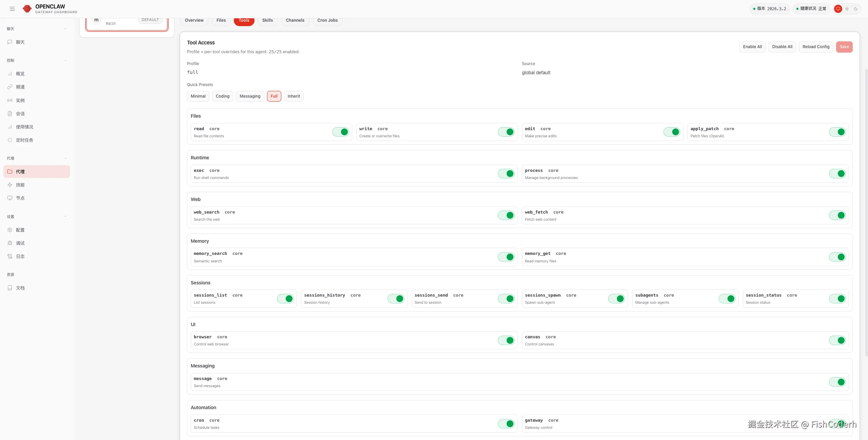Click the hamburger menu icon

(x=12, y=9)
